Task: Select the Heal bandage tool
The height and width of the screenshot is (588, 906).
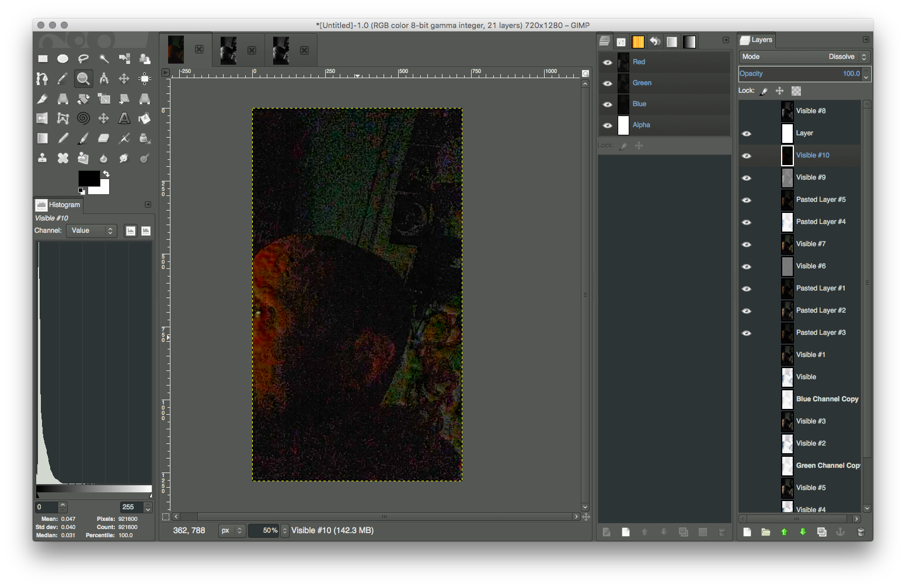Action: pyautogui.click(x=63, y=158)
